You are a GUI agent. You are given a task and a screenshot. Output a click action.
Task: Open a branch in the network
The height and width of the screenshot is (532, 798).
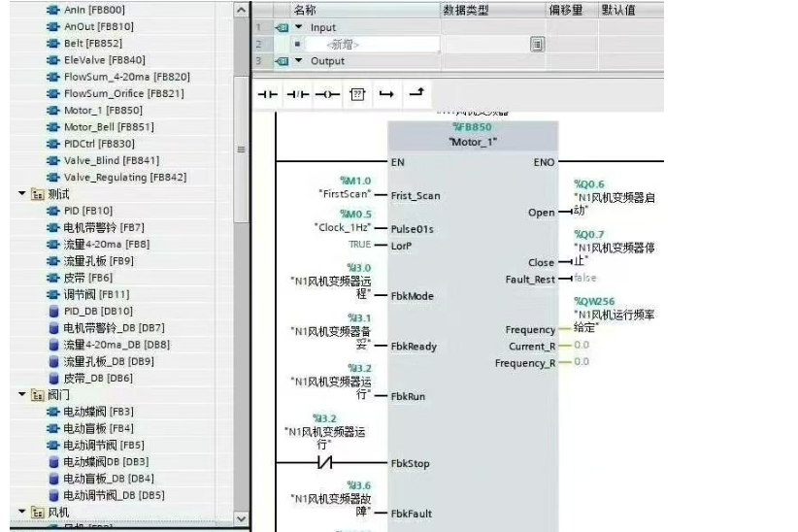coord(386,94)
